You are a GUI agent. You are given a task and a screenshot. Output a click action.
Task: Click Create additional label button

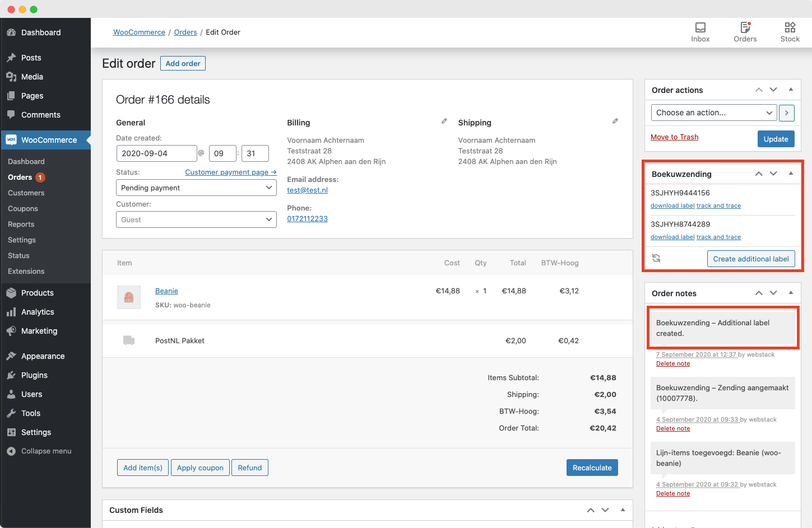751,259
